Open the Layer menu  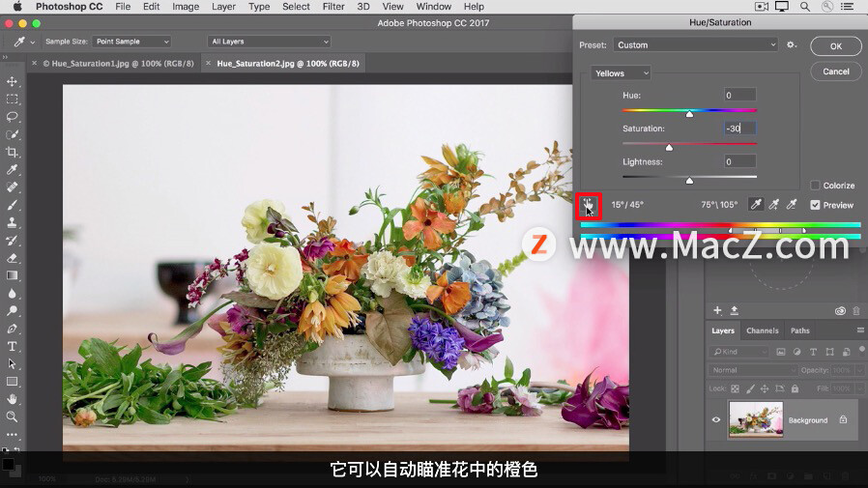coord(223,7)
